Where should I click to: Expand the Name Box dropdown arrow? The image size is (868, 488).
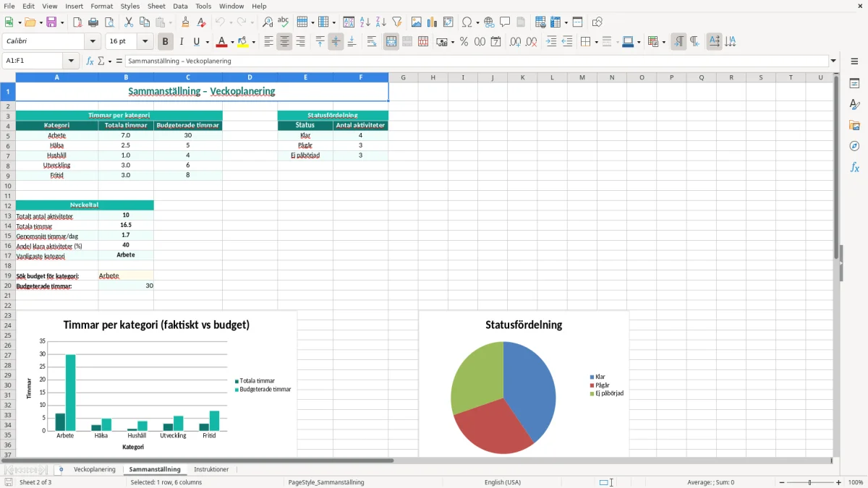pyautogui.click(x=71, y=61)
